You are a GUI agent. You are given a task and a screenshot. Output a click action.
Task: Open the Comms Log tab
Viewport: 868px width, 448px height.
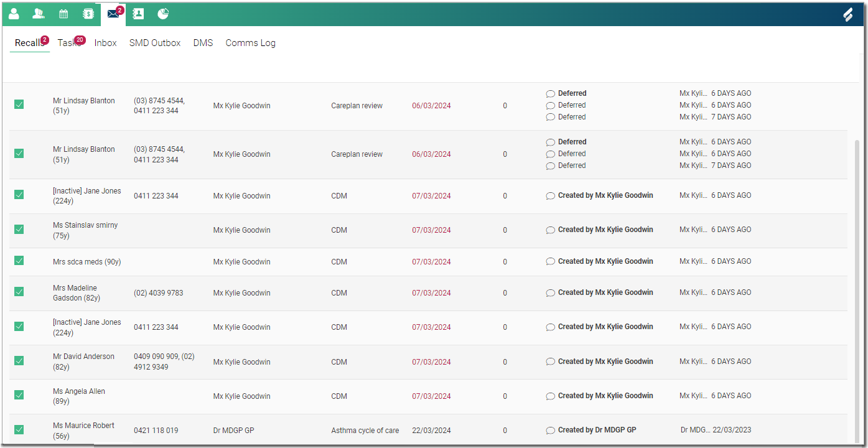pyautogui.click(x=251, y=43)
